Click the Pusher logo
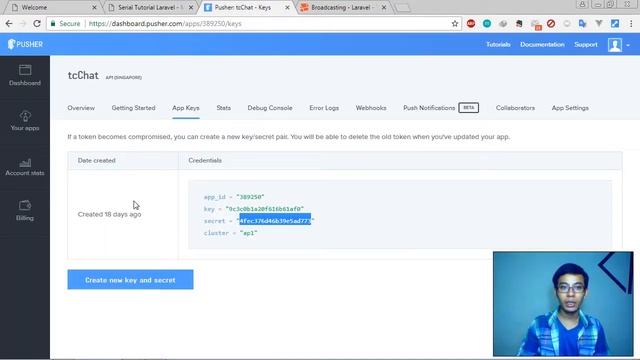The height and width of the screenshot is (360, 640). 25,44
